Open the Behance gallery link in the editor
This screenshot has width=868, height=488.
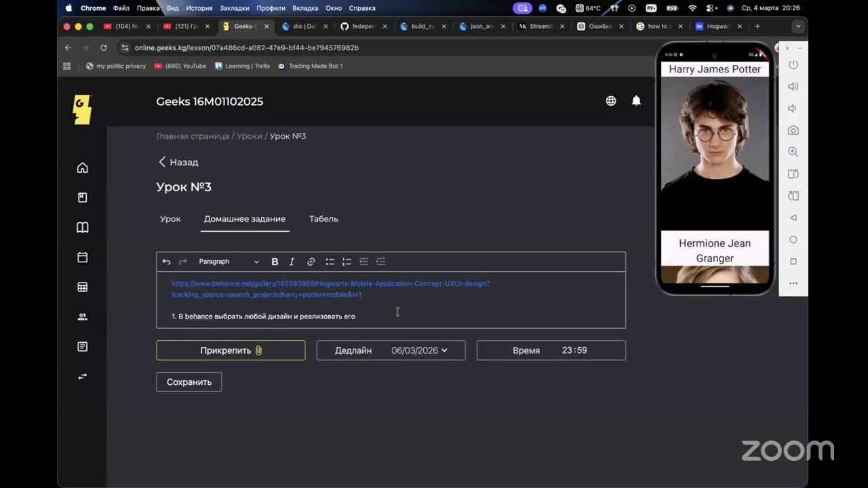pos(330,289)
